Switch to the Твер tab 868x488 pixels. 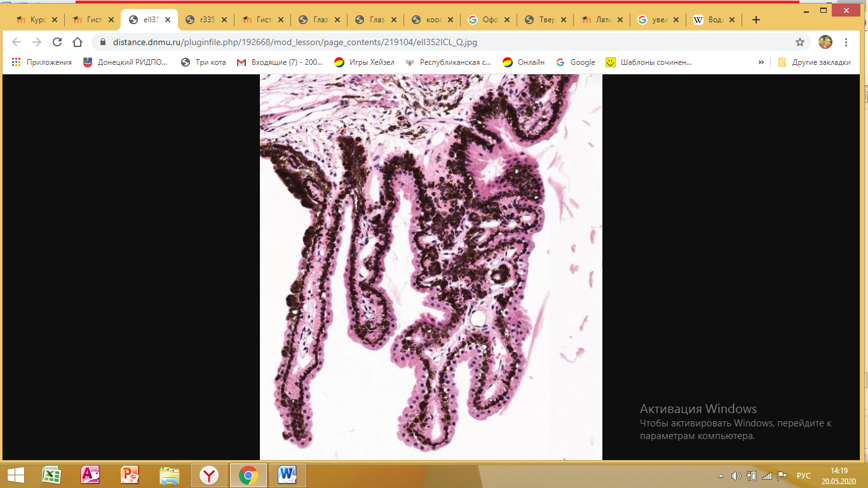tap(546, 20)
